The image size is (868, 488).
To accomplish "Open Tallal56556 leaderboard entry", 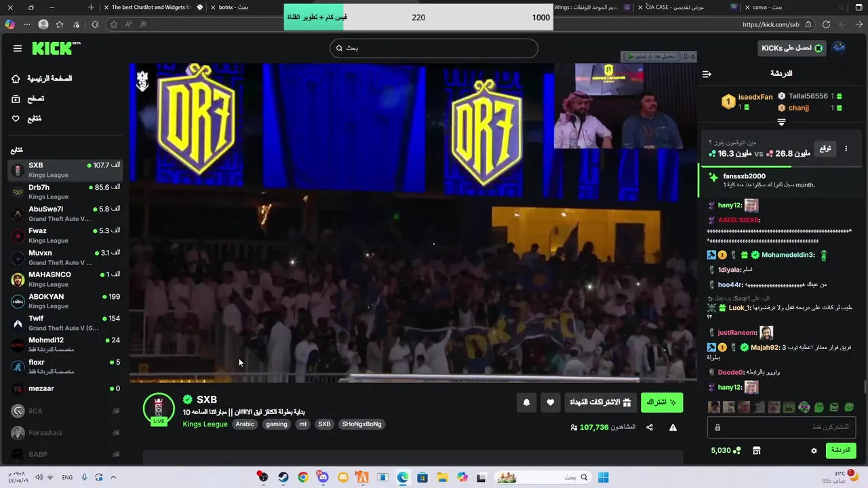I will coord(810,96).
